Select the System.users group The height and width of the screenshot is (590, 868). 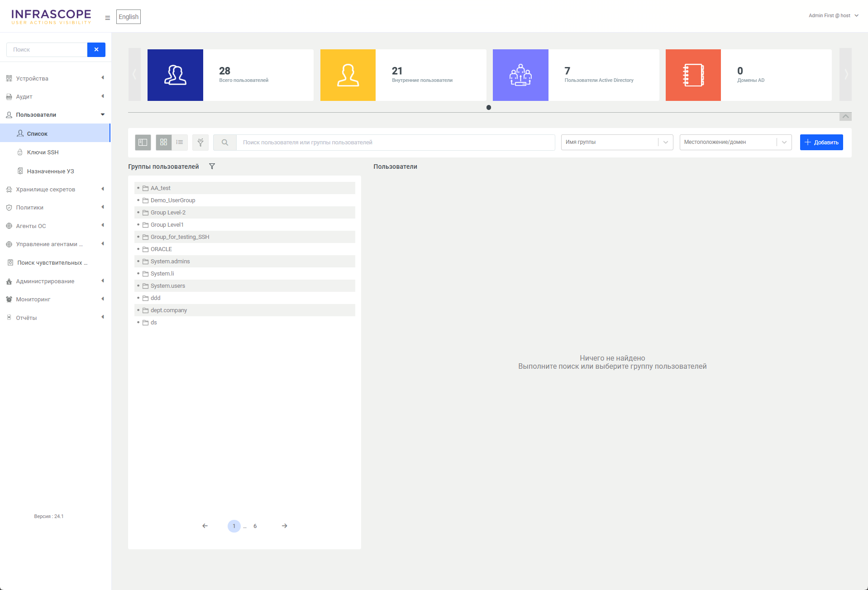coord(245,286)
